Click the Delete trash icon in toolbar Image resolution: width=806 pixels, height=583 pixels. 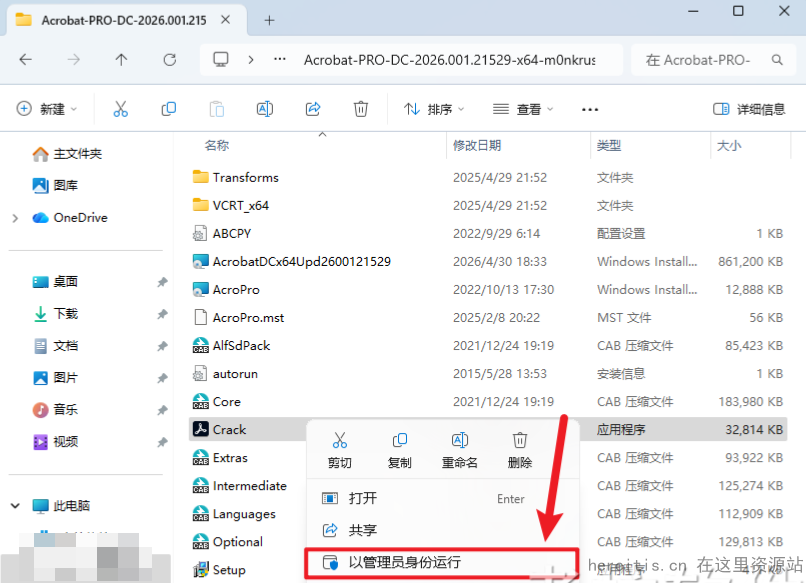coord(361,109)
